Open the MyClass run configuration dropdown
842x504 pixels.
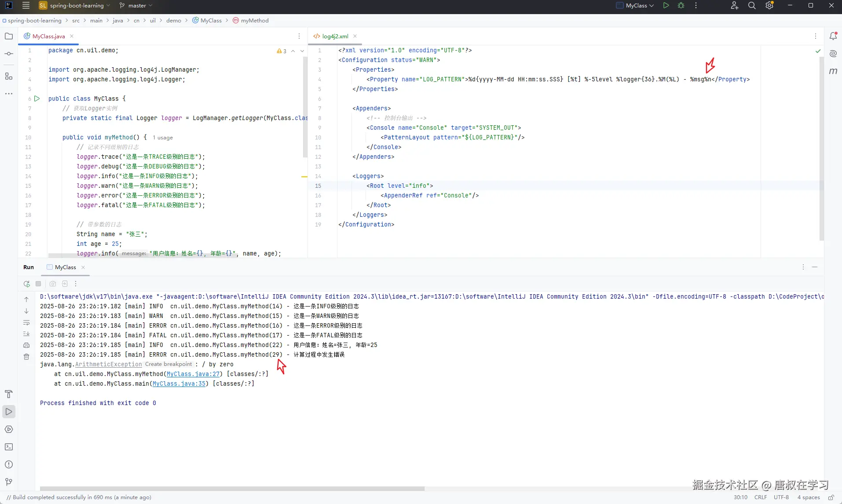pos(635,6)
